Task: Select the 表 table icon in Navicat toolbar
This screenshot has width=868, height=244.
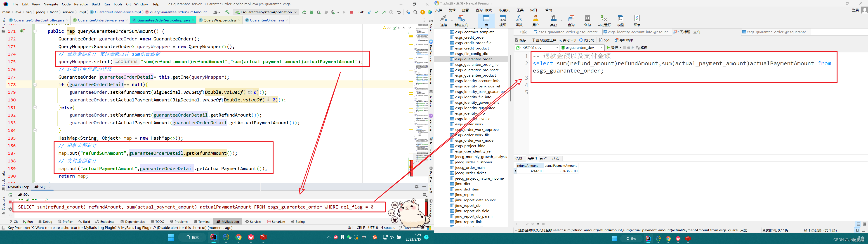Action: (x=486, y=21)
